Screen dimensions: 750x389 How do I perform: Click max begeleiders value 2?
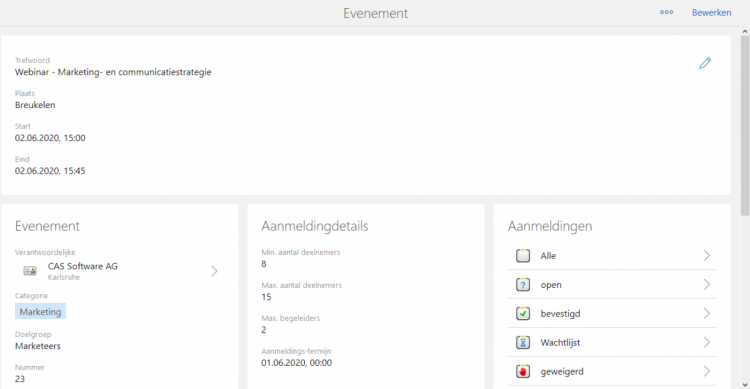264,330
